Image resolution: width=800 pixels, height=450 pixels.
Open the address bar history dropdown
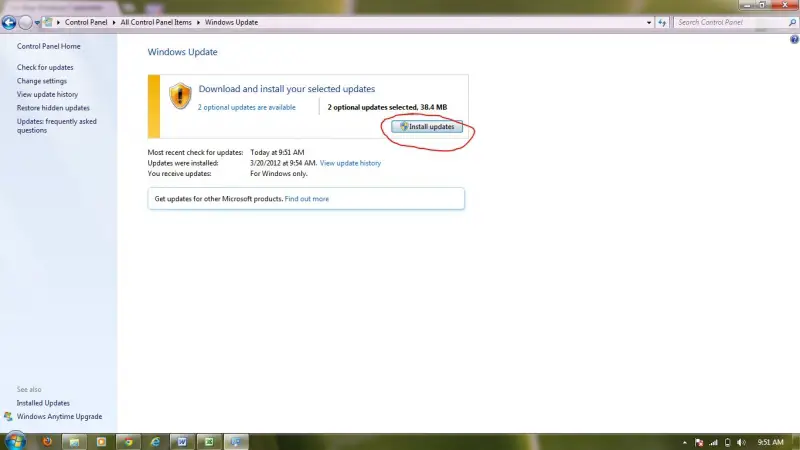coord(648,22)
